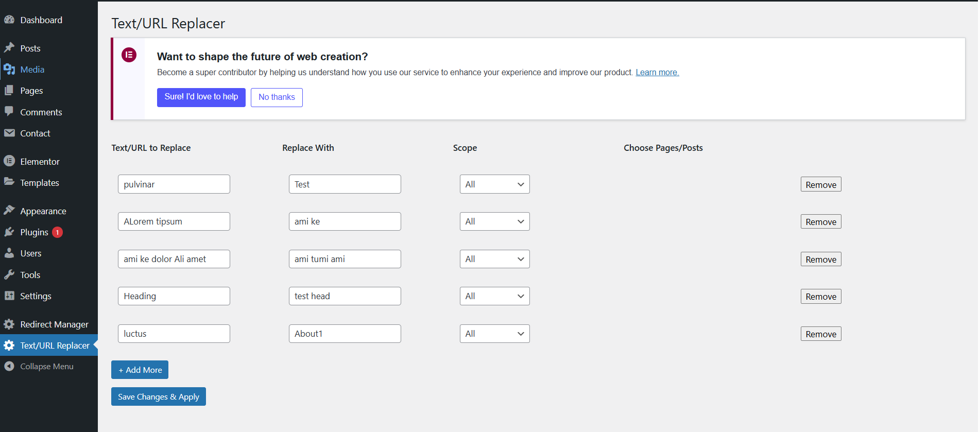Click the Plugins plug icon
Image resolution: width=980 pixels, height=432 pixels.
pos(9,232)
